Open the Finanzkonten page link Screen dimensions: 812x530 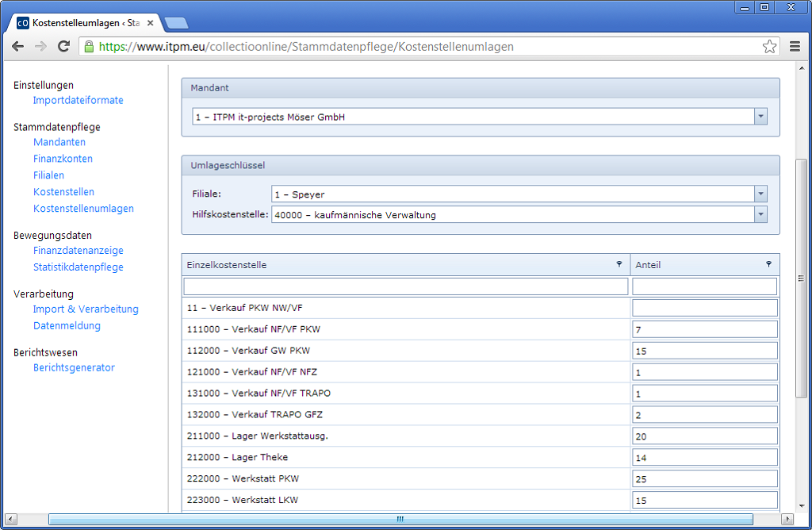pyautogui.click(x=63, y=159)
